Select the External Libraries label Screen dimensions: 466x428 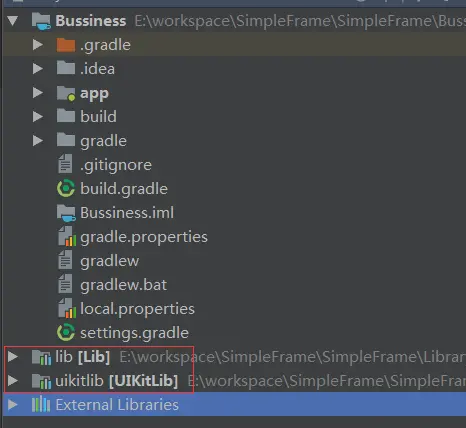tap(117, 405)
